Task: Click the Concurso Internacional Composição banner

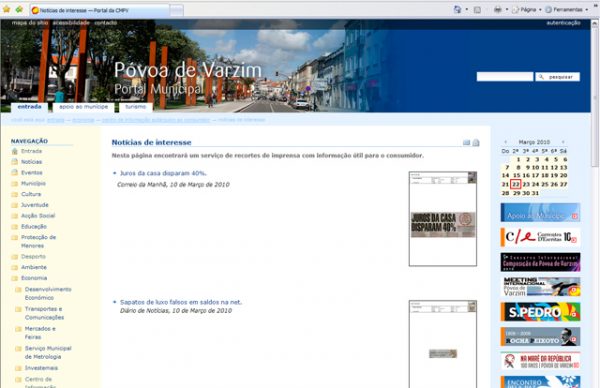Action: [540, 262]
